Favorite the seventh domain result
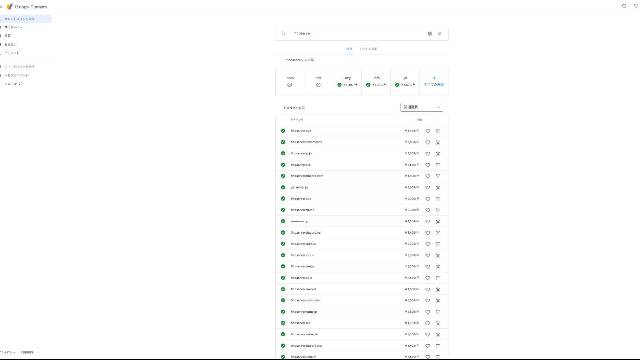The image size is (640, 360). (x=428, y=199)
